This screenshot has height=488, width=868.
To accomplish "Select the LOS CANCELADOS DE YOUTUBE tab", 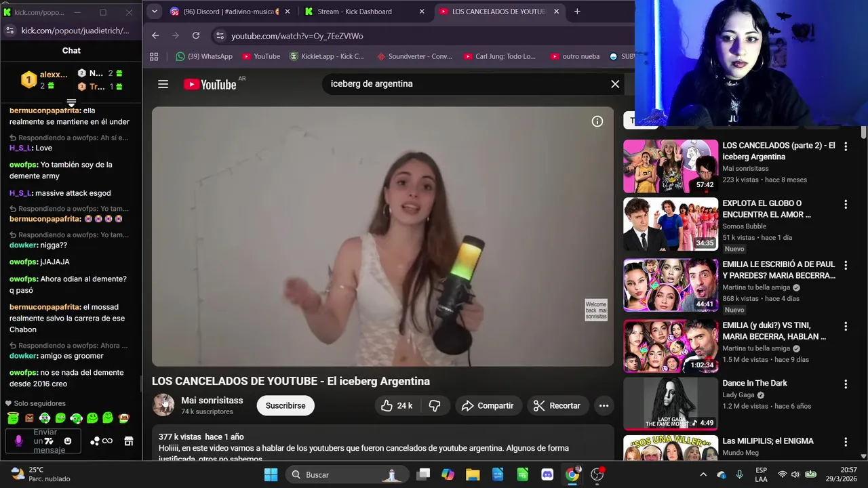I will 498,12.
